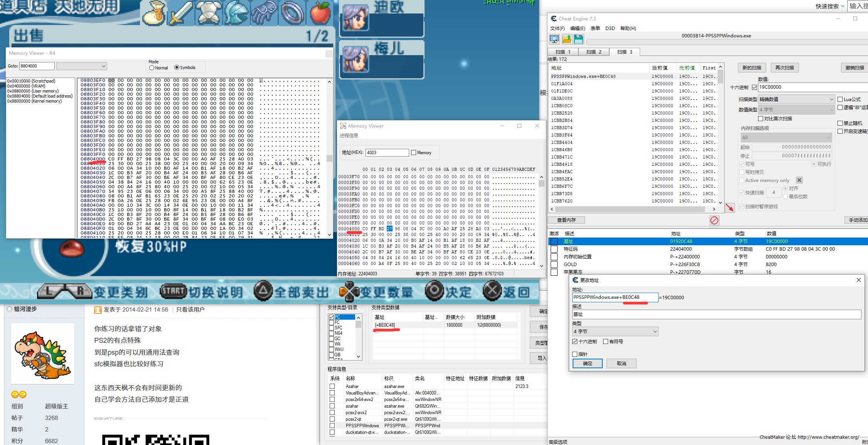Check the PPSSPPWindows row checkbox in program list
Viewport: 868px width, 445px height.
[x=332, y=425]
